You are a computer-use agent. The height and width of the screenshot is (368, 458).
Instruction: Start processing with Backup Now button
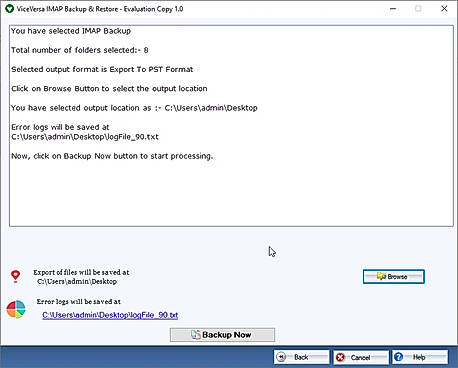[x=222, y=335]
